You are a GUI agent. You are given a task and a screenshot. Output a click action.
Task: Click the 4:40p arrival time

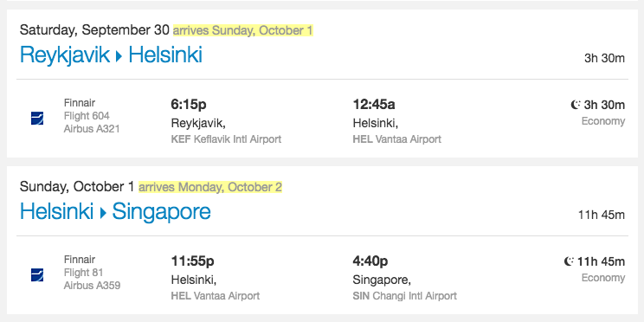(370, 261)
